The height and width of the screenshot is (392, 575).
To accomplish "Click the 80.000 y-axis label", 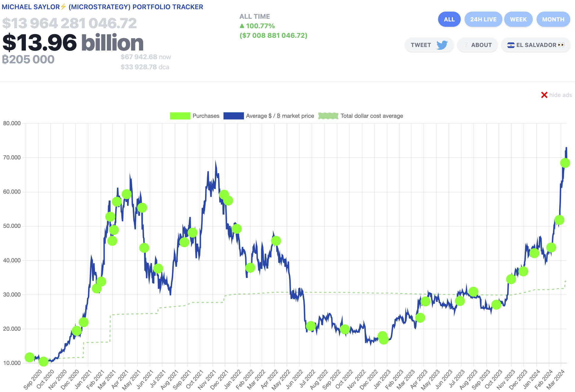I will click(12, 123).
